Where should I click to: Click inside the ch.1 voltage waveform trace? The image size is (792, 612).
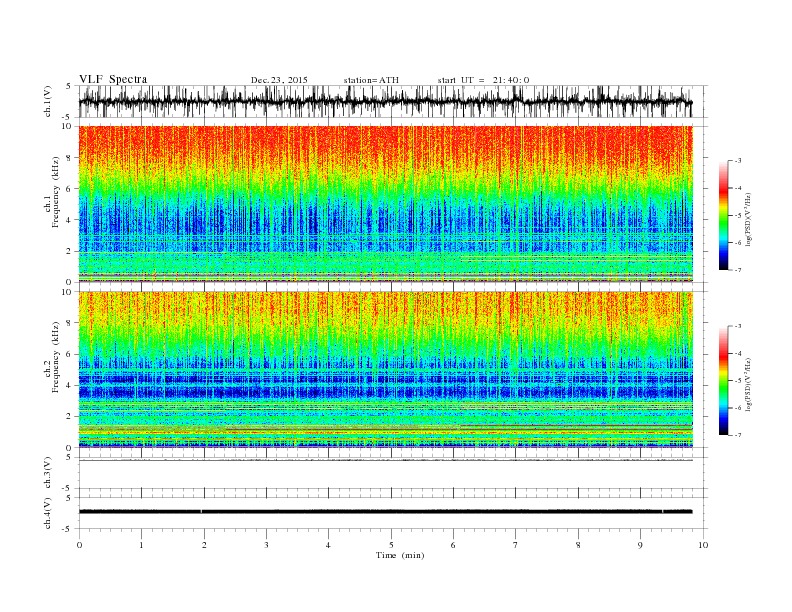[385, 101]
